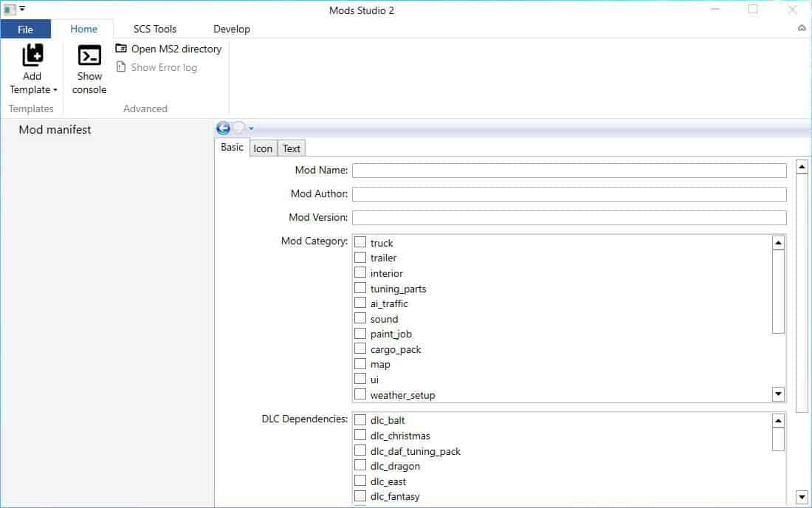
Task: Check the map mod category
Action: pos(360,363)
